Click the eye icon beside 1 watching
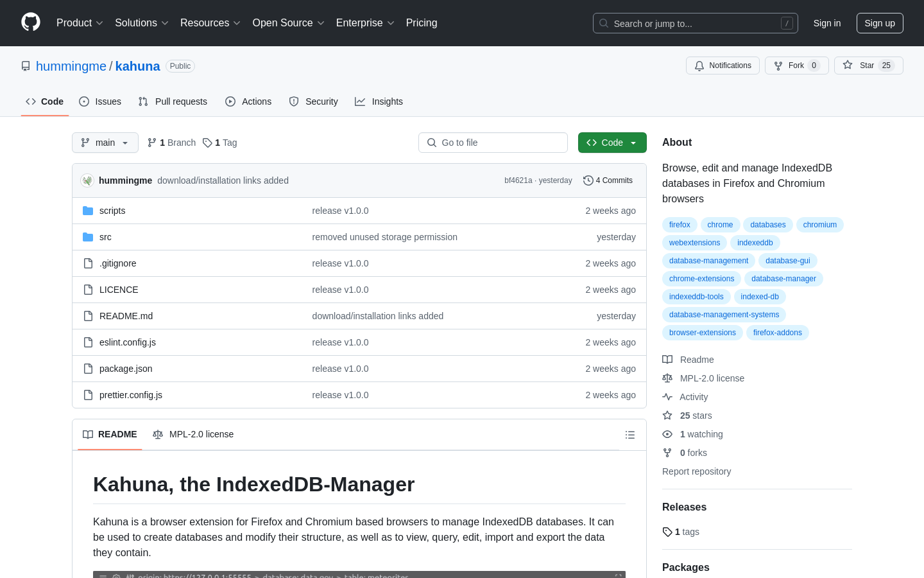This screenshot has width=924, height=578. point(667,434)
